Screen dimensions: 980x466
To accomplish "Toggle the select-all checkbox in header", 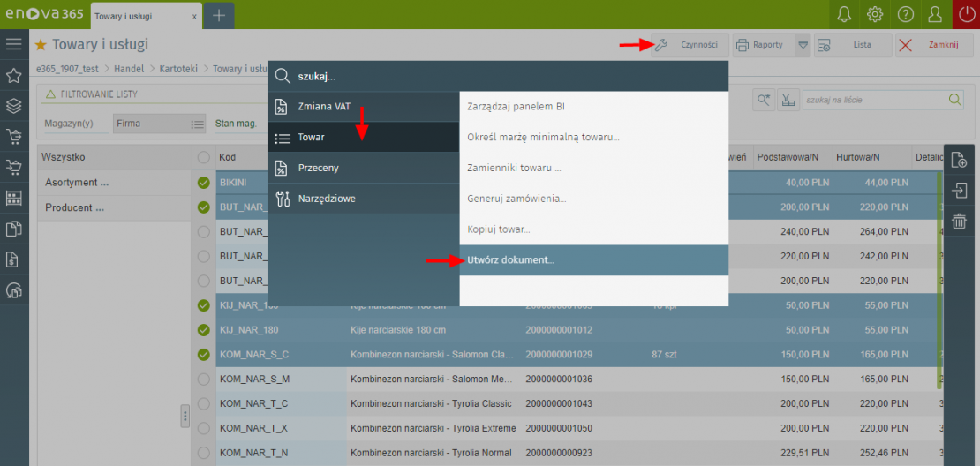I will [x=204, y=157].
